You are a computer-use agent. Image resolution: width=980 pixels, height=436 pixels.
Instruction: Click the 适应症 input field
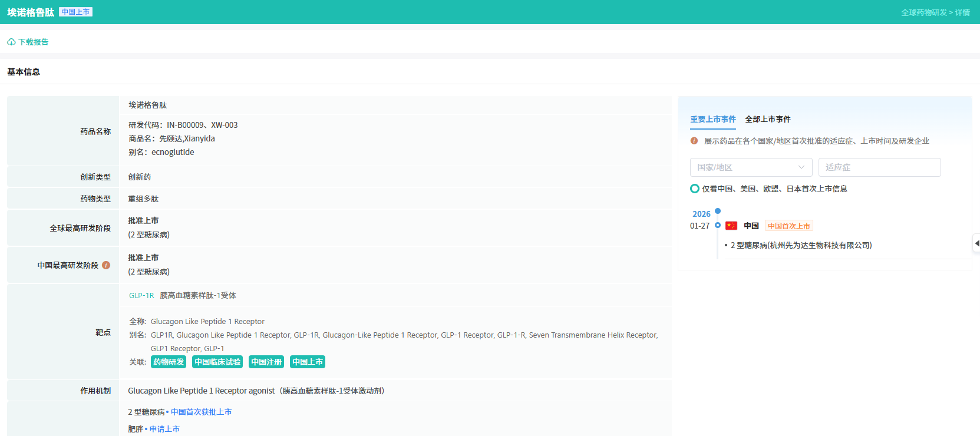coord(879,167)
